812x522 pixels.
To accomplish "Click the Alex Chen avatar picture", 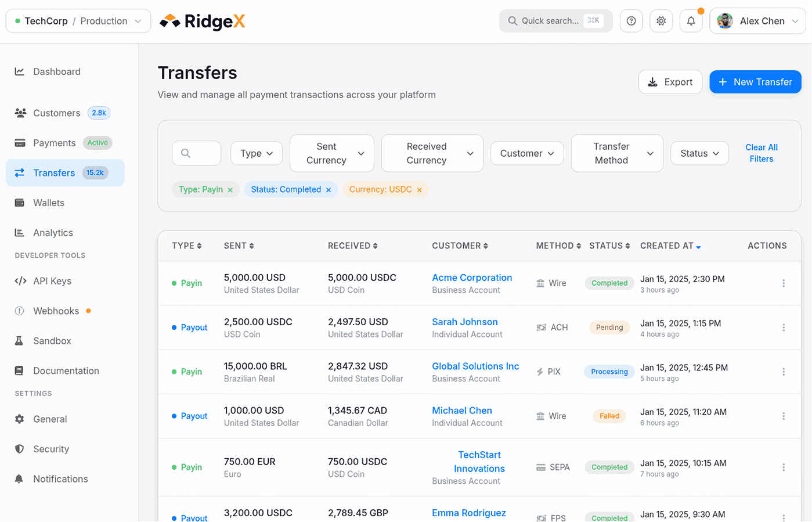I will tap(724, 21).
